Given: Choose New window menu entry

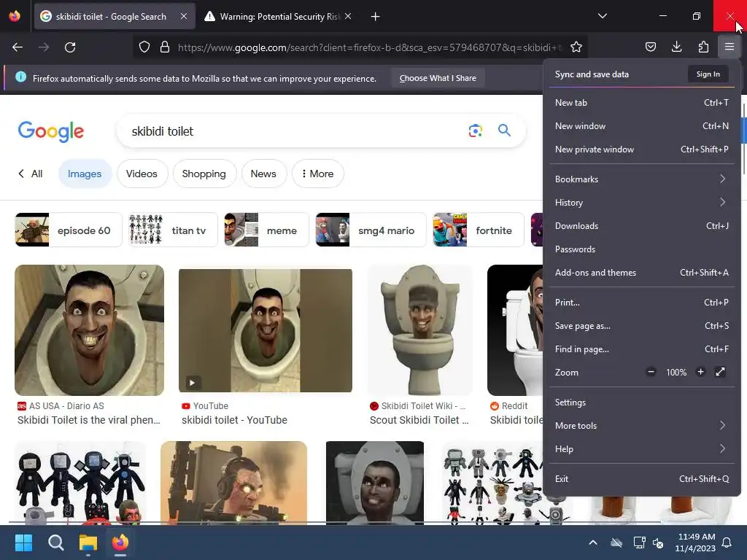Looking at the screenshot, I should [642, 125].
